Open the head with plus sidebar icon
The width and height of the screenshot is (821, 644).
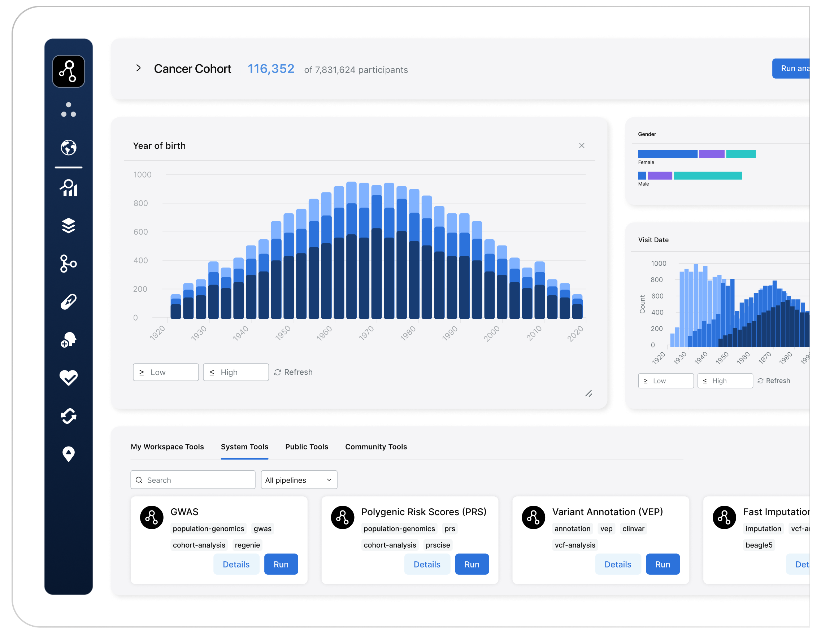(x=69, y=340)
